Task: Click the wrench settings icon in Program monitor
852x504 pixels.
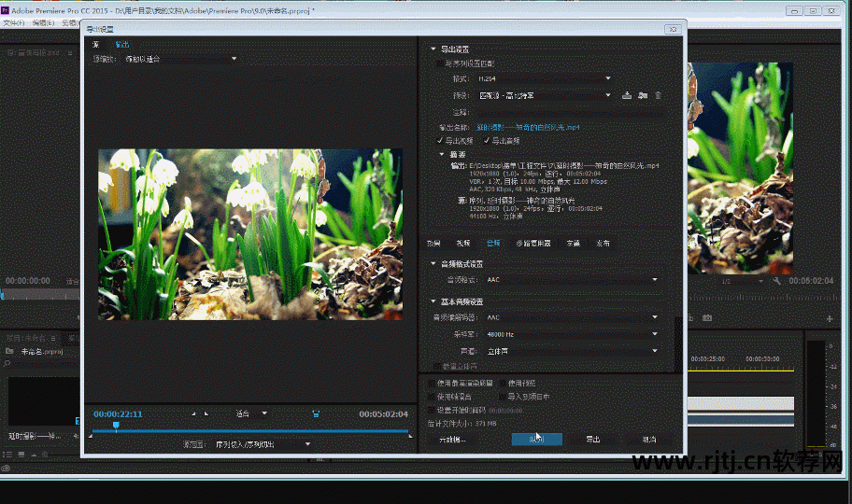Action: [776, 281]
